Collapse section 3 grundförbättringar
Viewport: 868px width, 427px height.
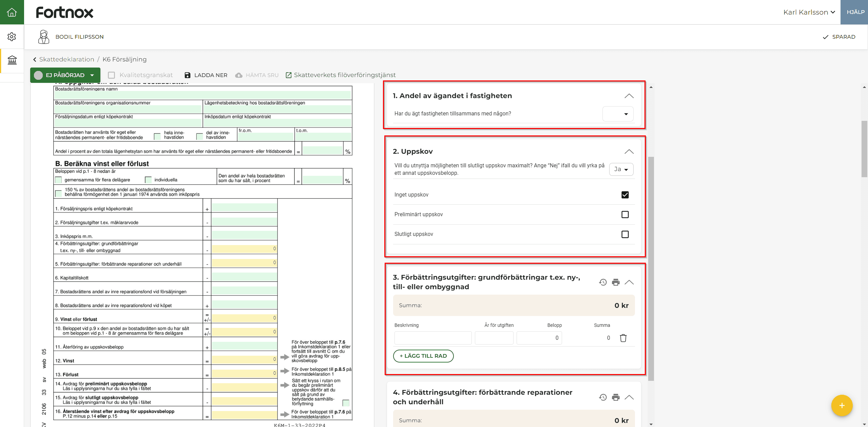(629, 282)
